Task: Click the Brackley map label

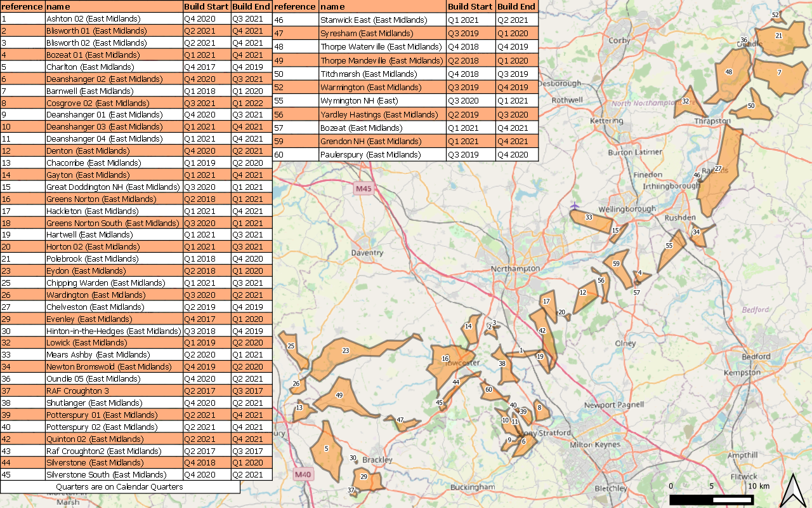Action: pos(377,460)
